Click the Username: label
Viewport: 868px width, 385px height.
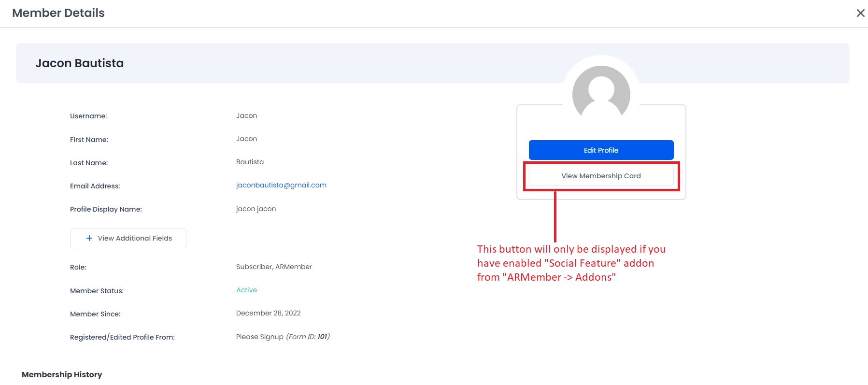88,116
